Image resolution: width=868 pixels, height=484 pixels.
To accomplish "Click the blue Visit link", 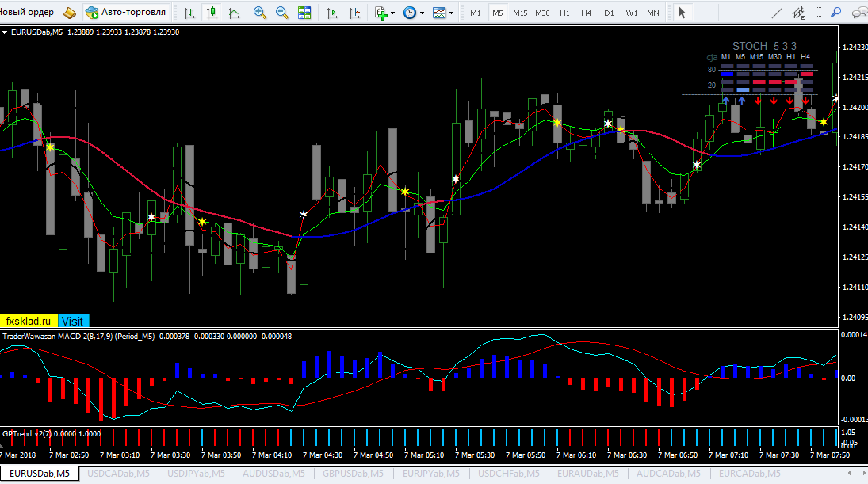I will pos(72,322).
